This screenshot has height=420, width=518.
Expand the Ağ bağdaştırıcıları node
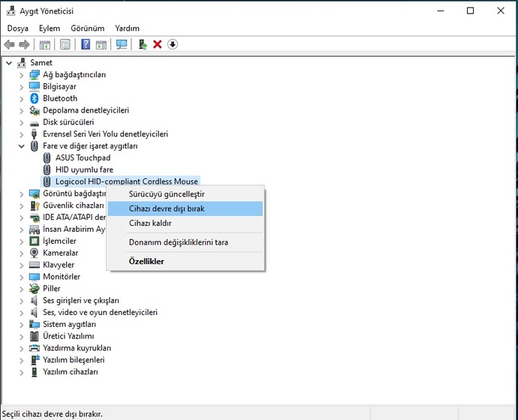(22, 75)
